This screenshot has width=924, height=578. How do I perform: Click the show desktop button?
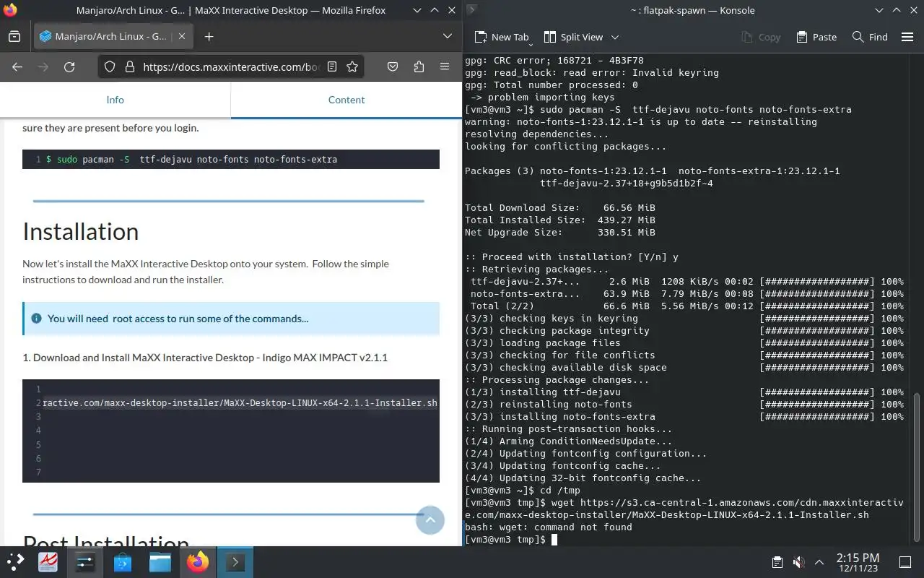coord(905,562)
